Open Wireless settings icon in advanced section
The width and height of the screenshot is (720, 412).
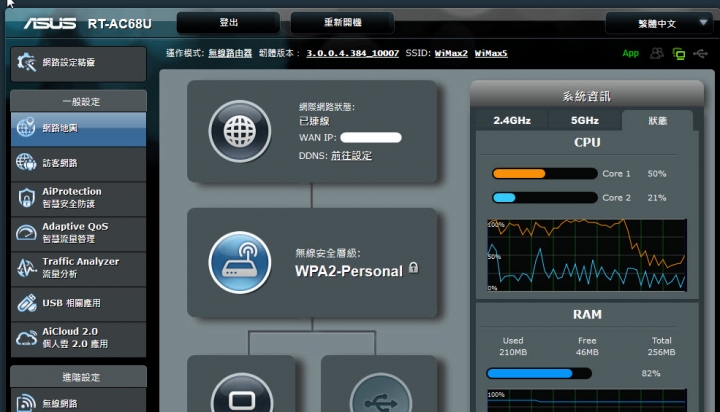26,403
